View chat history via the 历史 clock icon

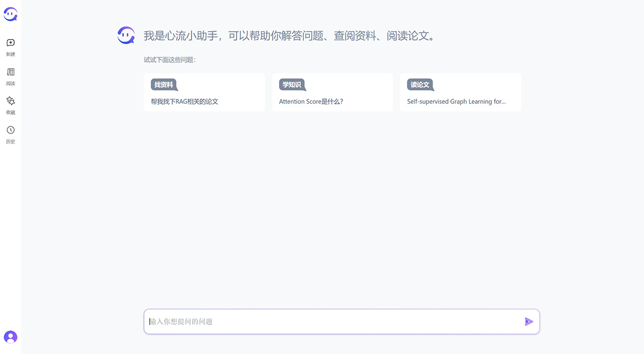pos(10,130)
